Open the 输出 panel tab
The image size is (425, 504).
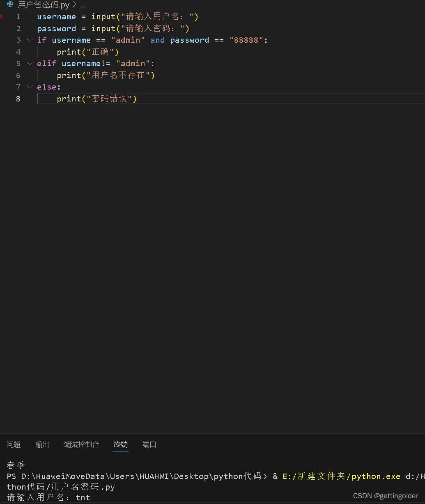point(42,444)
